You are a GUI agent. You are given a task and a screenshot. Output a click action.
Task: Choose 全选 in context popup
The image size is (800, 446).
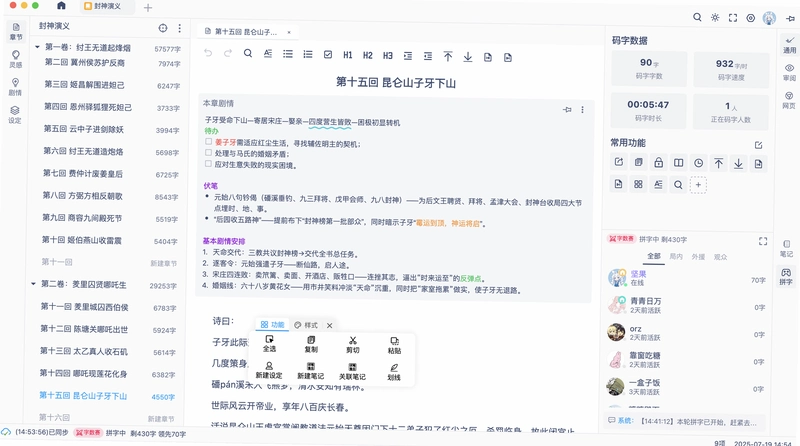269,344
